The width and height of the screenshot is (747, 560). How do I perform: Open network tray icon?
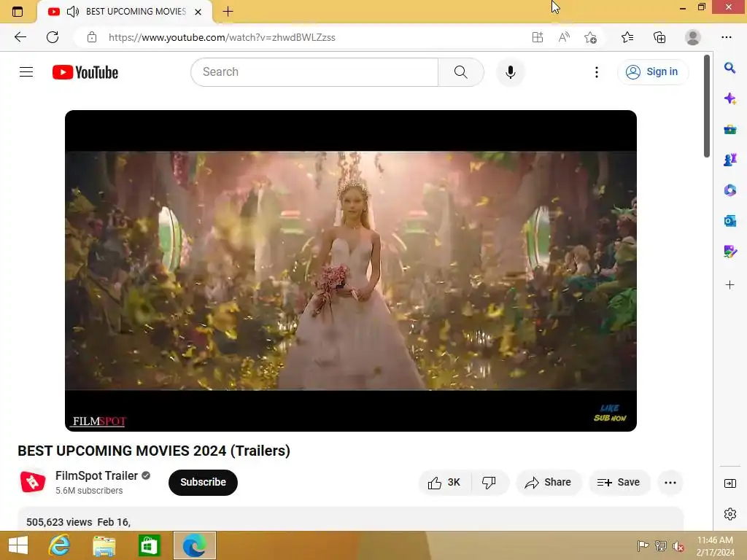pyautogui.click(x=660, y=546)
